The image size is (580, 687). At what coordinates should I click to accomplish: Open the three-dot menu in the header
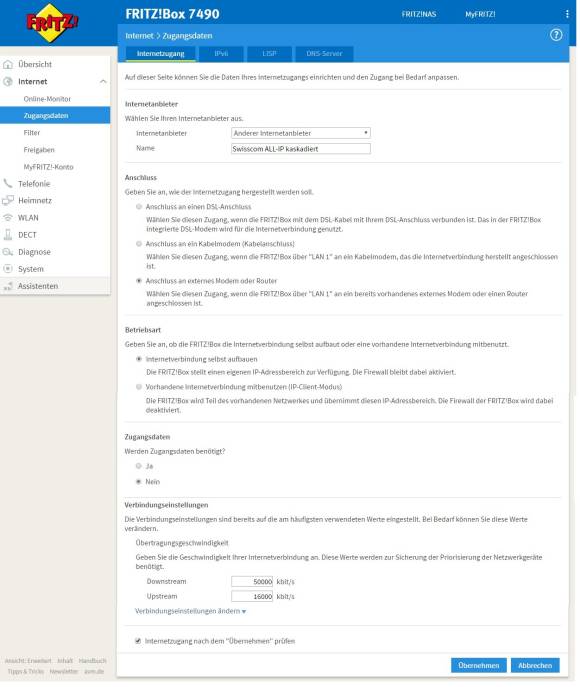tap(567, 14)
